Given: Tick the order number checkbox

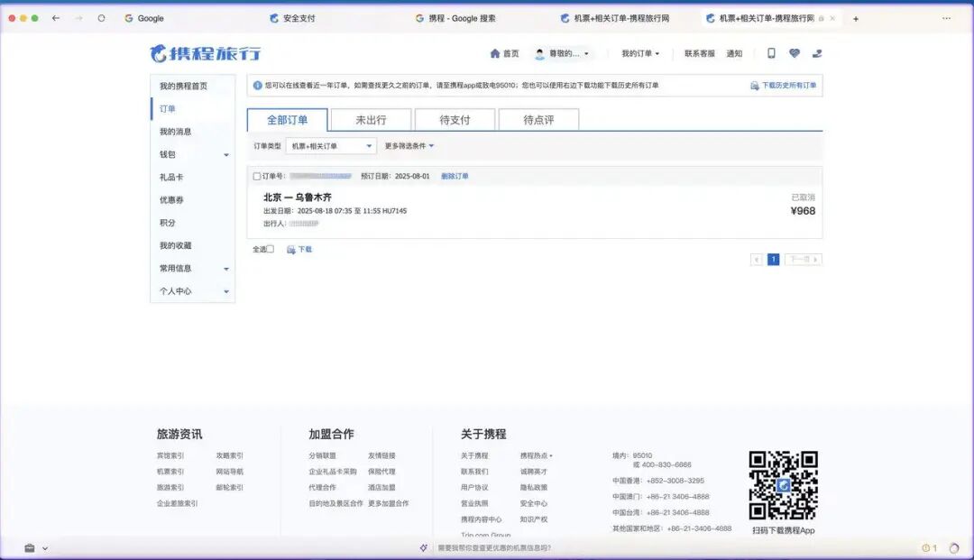Looking at the screenshot, I should pyautogui.click(x=256, y=177).
